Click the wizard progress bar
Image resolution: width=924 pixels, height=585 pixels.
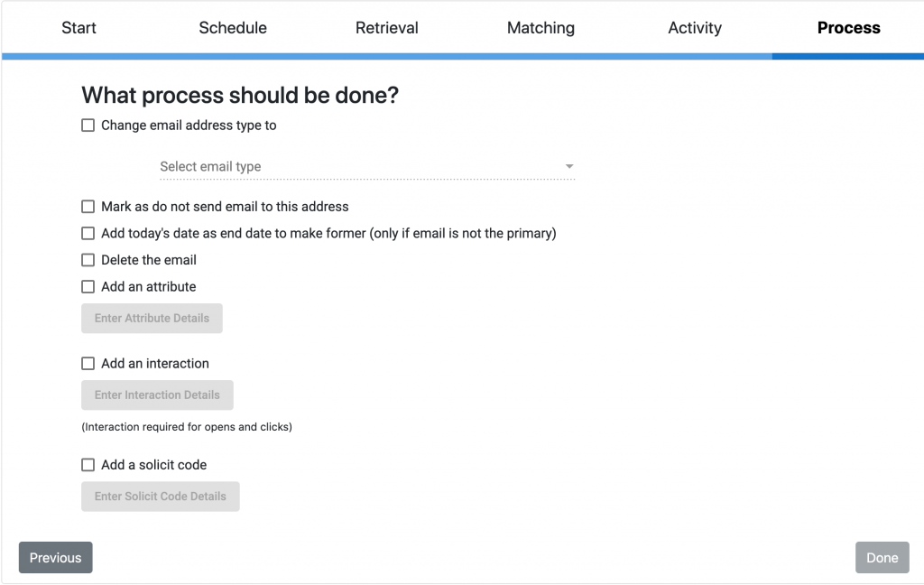point(463,57)
